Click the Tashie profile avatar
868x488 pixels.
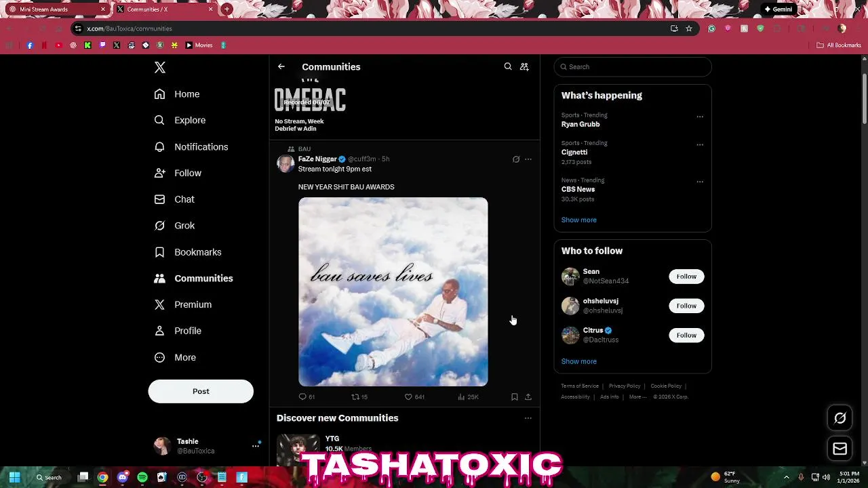(x=162, y=446)
